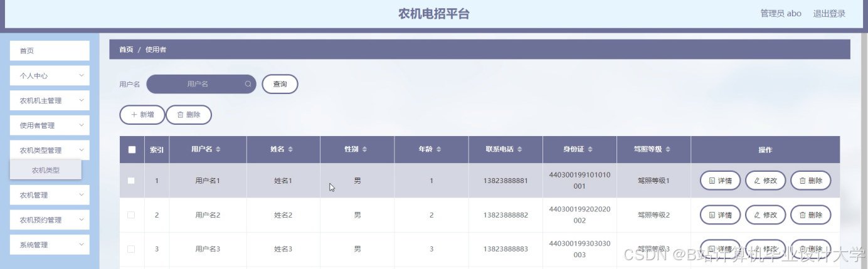Check the row checkbox for 用户名2
Image resolution: width=868 pixels, height=269 pixels.
pyautogui.click(x=131, y=215)
